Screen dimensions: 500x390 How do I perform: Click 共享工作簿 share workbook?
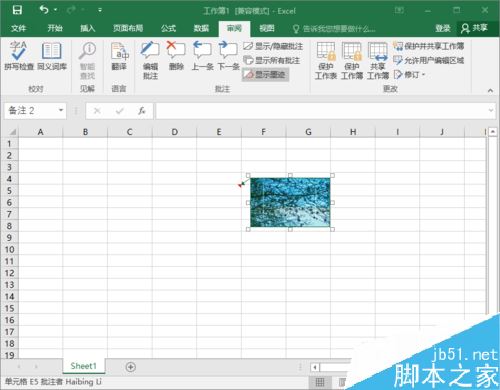378,60
